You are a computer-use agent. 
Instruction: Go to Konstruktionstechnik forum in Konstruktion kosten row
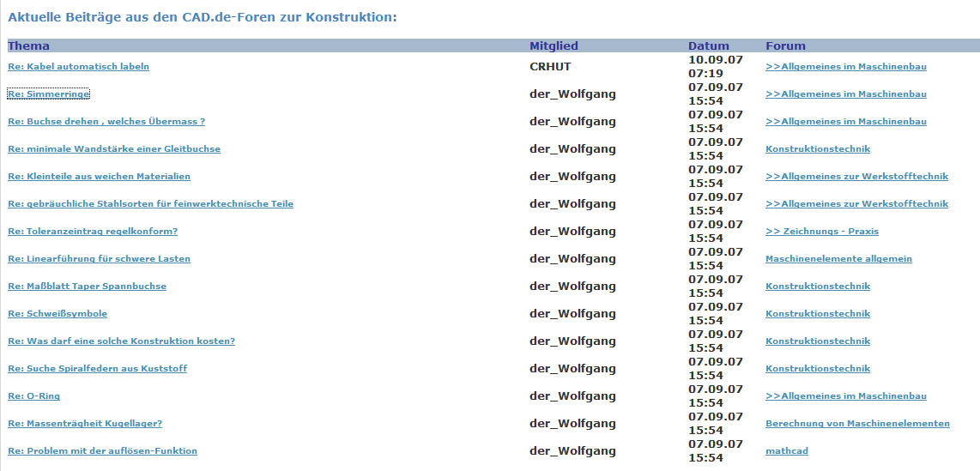(x=818, y=341)
